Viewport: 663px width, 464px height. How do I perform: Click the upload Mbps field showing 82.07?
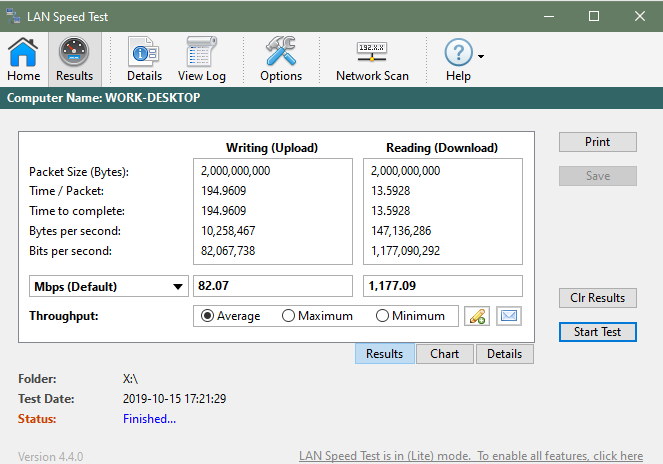(x=273, y=286)
